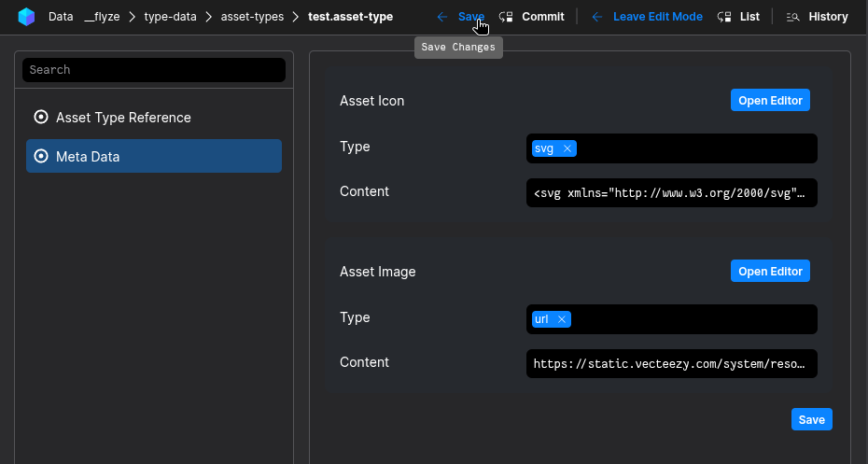Screen dimensions: 868x464
Task: Open Editor for Asset Icon
Action: [x=770, y=100]
